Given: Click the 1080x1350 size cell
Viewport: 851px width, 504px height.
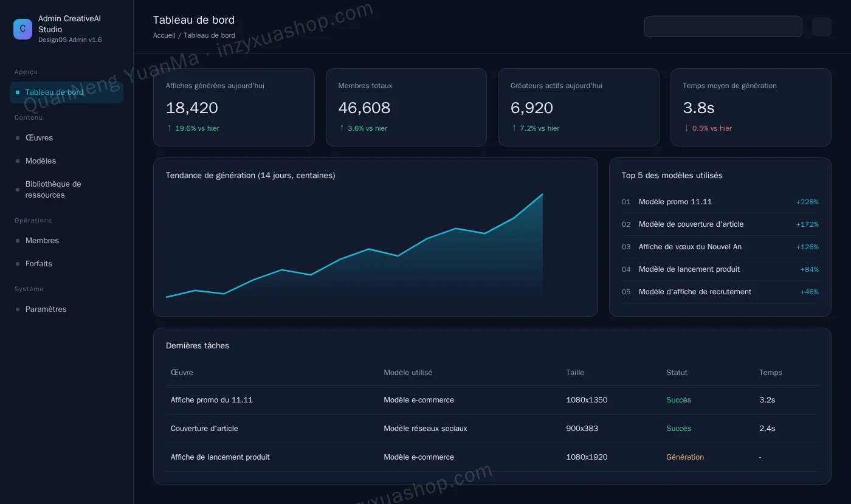Looking at the screenshot, I should 587,400.
